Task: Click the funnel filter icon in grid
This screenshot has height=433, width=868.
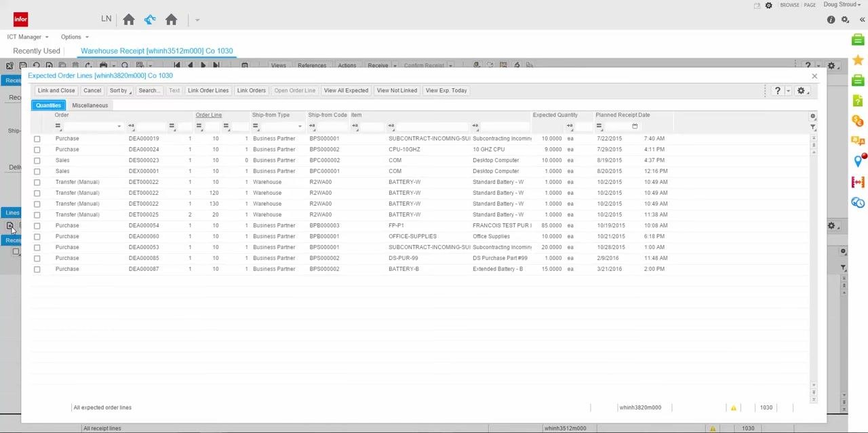Action: [x=812, y=127]
